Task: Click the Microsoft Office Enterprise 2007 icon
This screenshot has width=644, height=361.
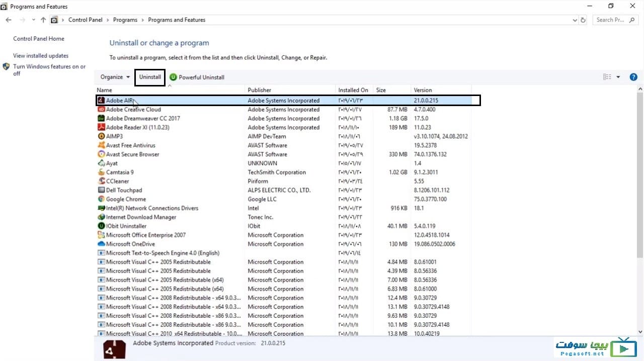Action: [101, 235]
